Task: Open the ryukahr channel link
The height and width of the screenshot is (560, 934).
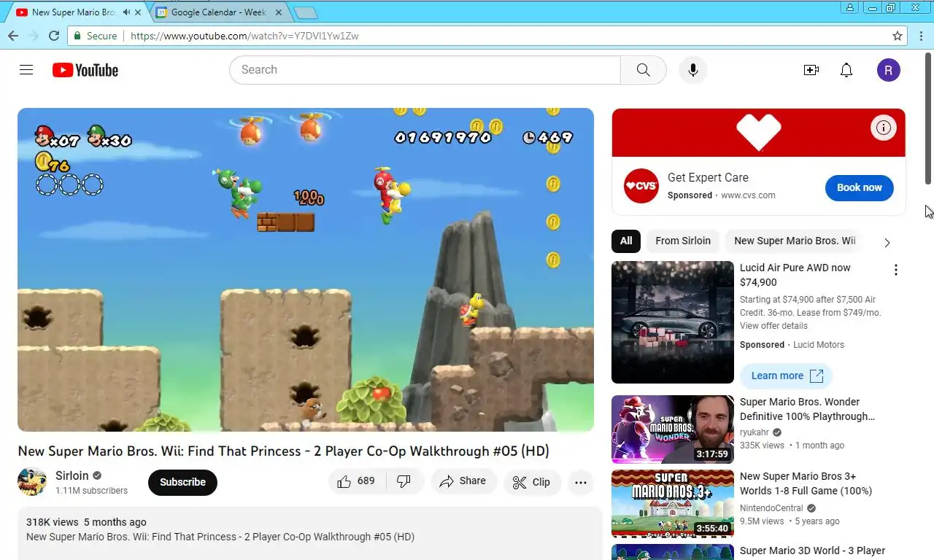Action: click(754, 432)
